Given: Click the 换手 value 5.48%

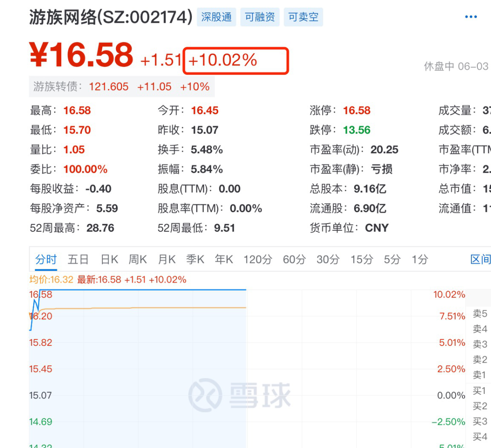Looking at the screenshot, I should [207, 149].
